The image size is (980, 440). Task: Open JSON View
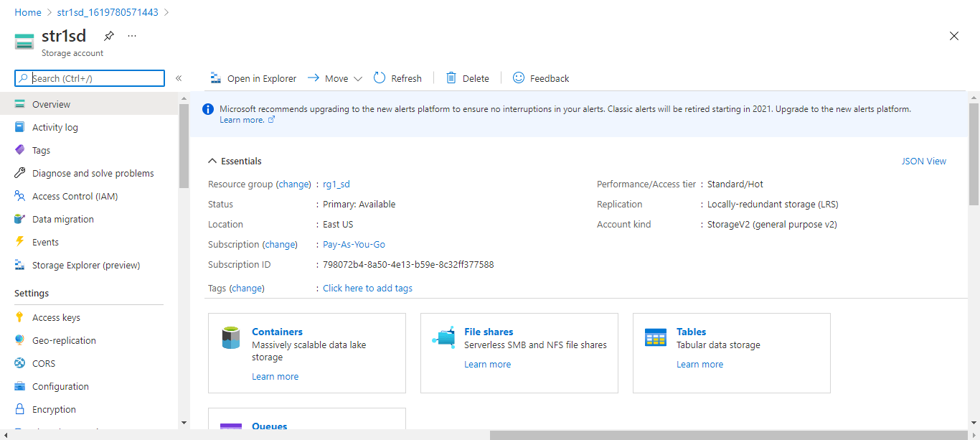click(x=924, y=162)
